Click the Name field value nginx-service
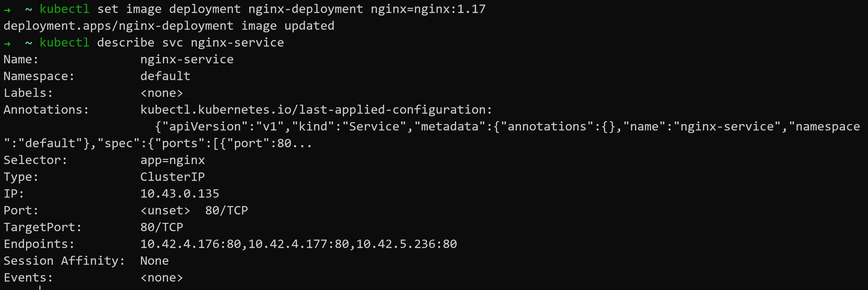The image size is (868, 290). [x=187, y=59]
